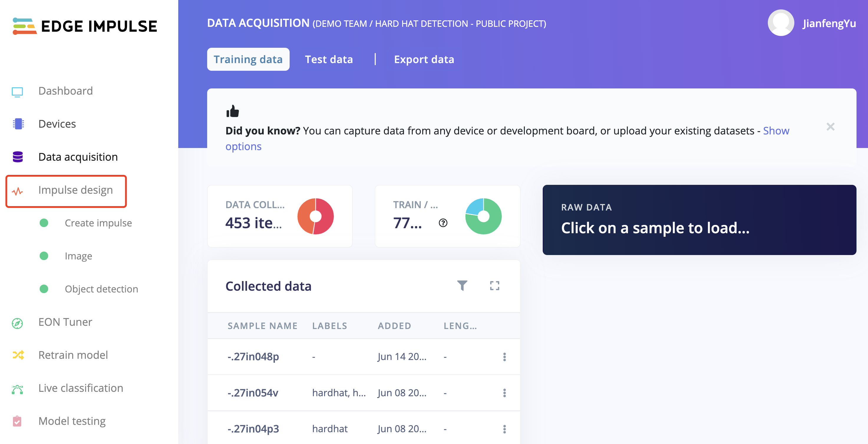Click the Retrain model shuffle icon
The height and width of the screenshot is (444, 868).
(18, 355)
